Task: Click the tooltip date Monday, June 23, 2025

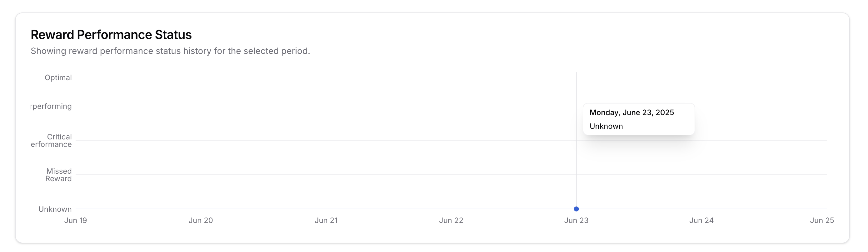Action: [x=631, y=112]
